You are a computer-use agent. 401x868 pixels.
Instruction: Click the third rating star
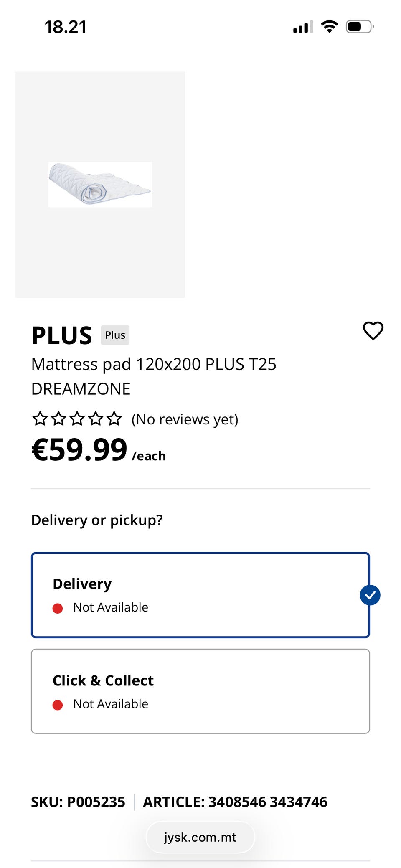click(x=77, y=419)
